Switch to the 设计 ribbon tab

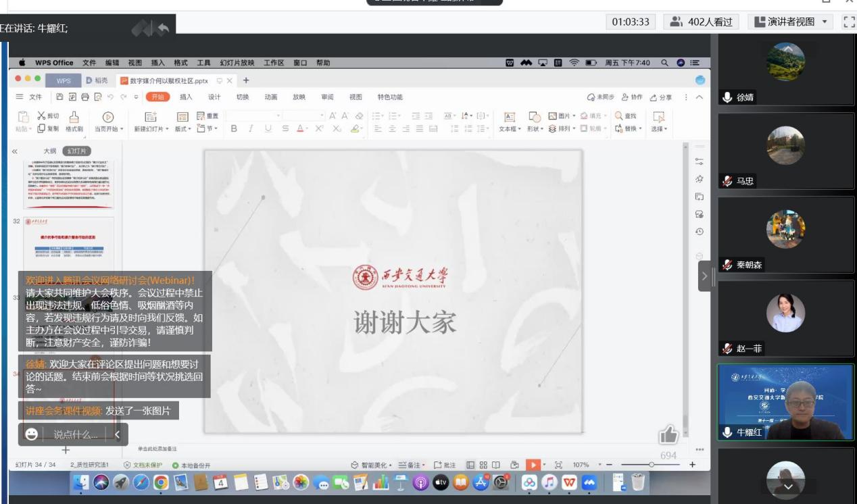point(214,97)
